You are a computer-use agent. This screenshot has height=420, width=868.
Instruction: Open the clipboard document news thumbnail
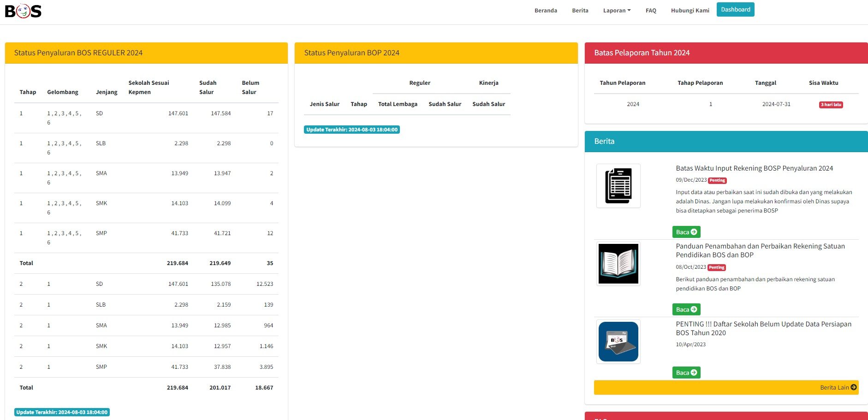coord(618,186)
